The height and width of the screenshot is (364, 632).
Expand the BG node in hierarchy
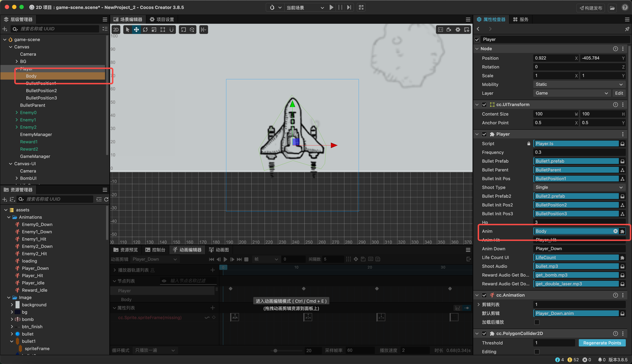pyautogui.click(x=16, y=62)
